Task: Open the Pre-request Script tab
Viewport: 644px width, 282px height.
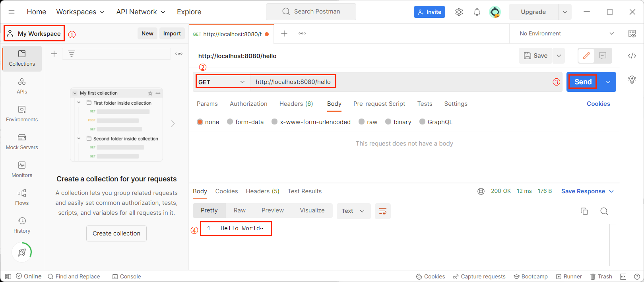Action: tap(379, 104)
